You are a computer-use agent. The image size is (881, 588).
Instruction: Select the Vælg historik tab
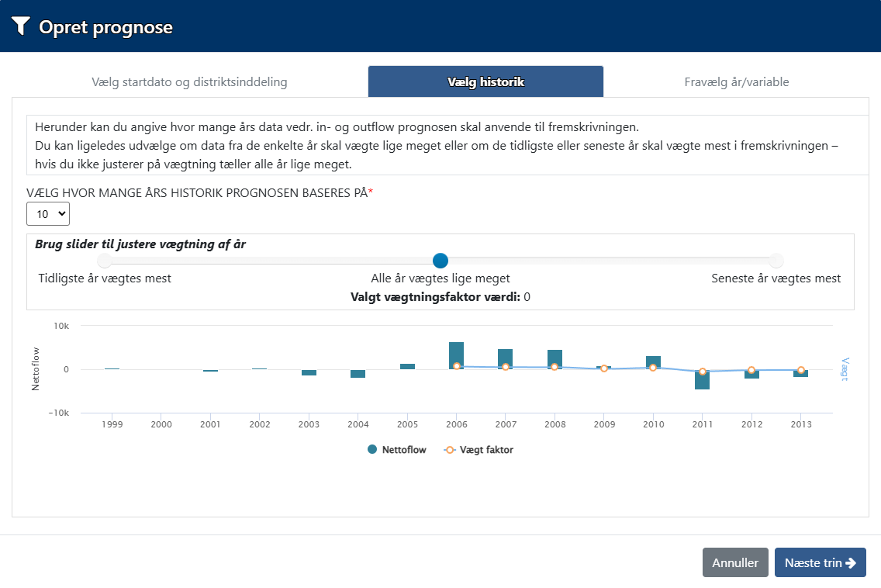click(x=486, y=82)
